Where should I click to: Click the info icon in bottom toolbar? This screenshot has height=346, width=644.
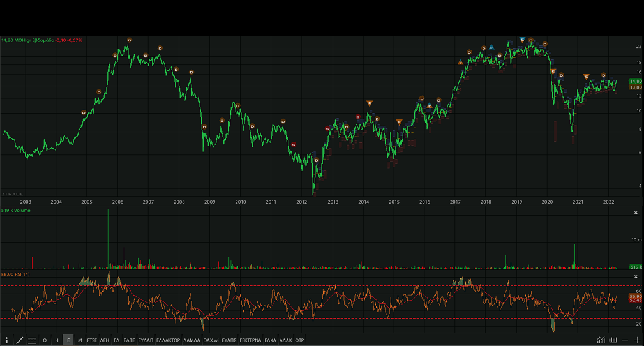[x=6, y=340]
